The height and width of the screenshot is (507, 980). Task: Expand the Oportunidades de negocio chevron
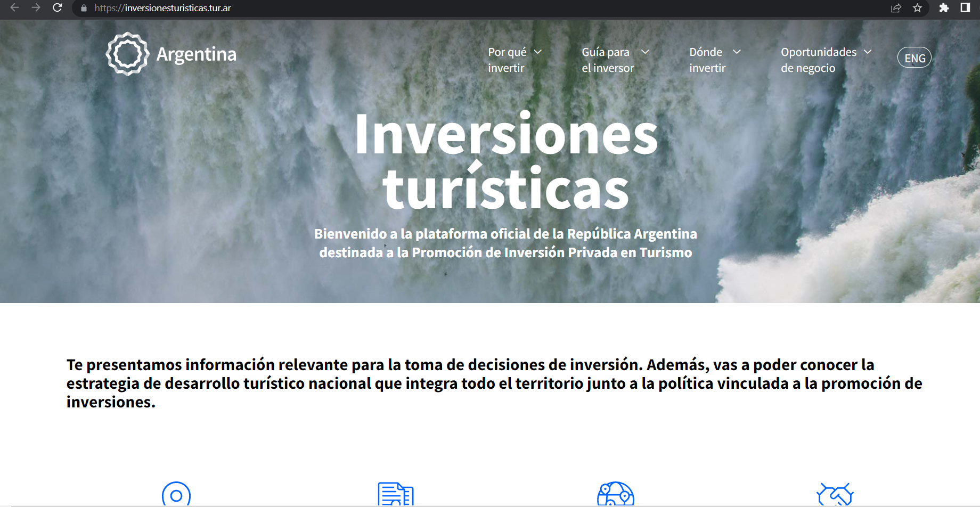point(868,52)
